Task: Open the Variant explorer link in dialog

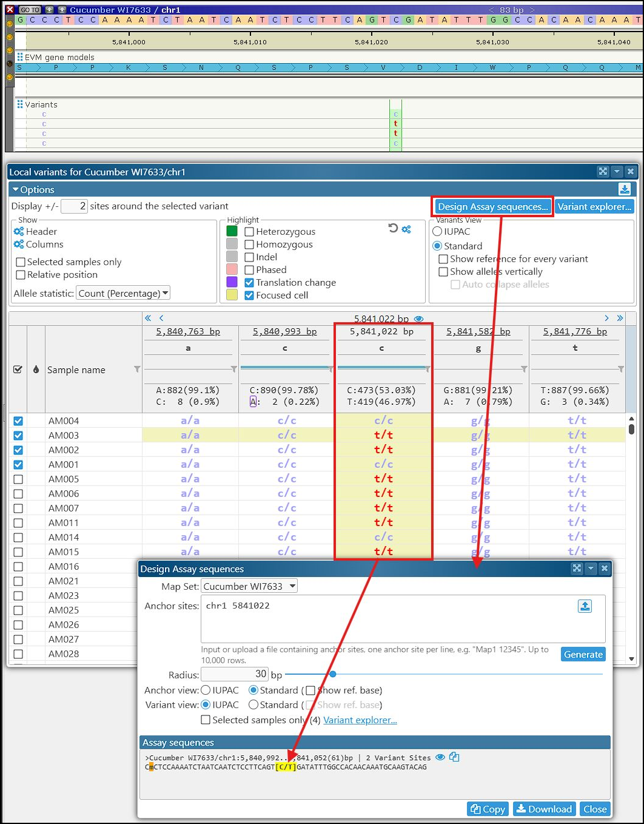Action: coord(360,720)
